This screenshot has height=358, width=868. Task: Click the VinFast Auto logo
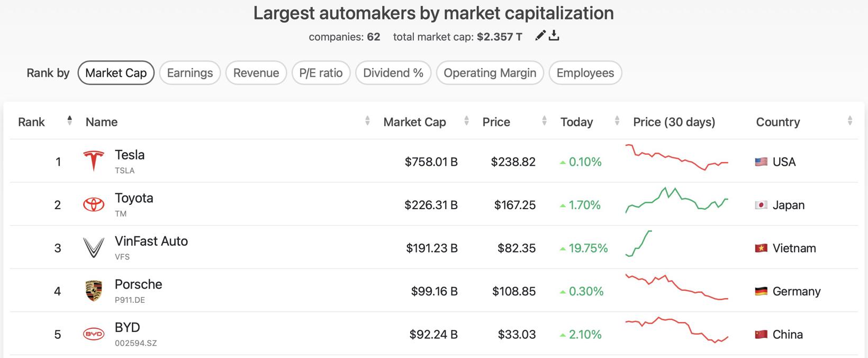pyautogui.click(x=94, y=247)
